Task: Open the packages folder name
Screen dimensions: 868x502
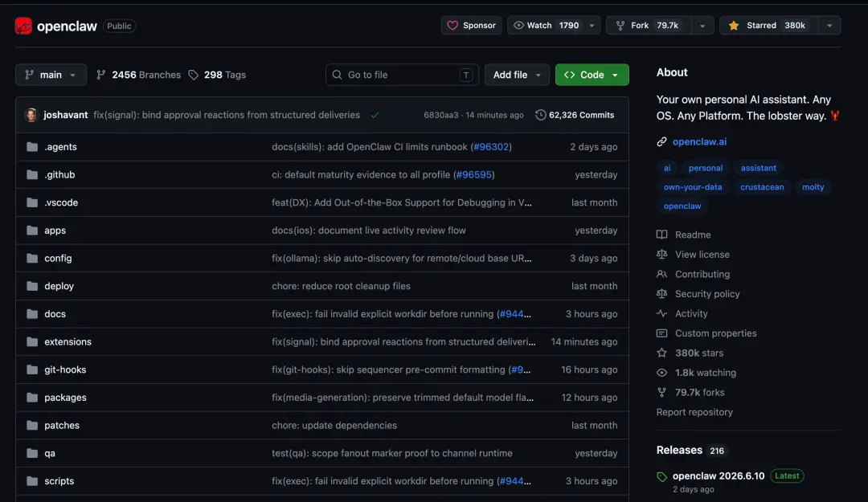Action: pyautogui.click(x=65, y=398)
